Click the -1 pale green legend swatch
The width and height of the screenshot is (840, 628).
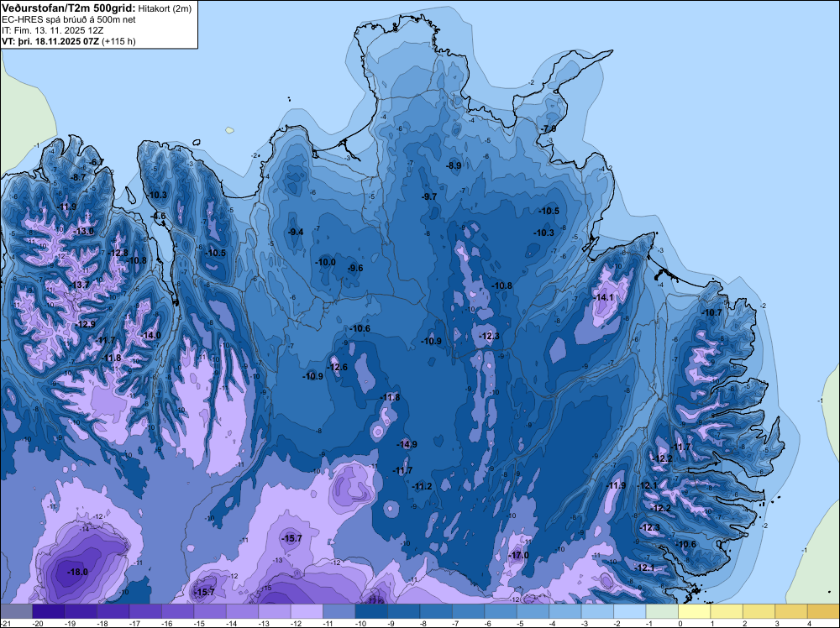662,611
